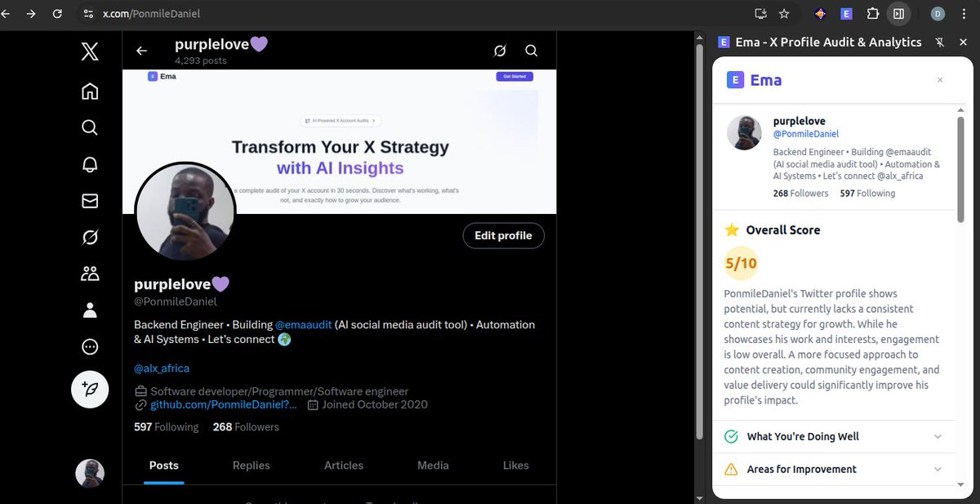The height and width of the screenshot is (504, 980).
Task: Open Communities via the people icon
Action: point(89,273)
